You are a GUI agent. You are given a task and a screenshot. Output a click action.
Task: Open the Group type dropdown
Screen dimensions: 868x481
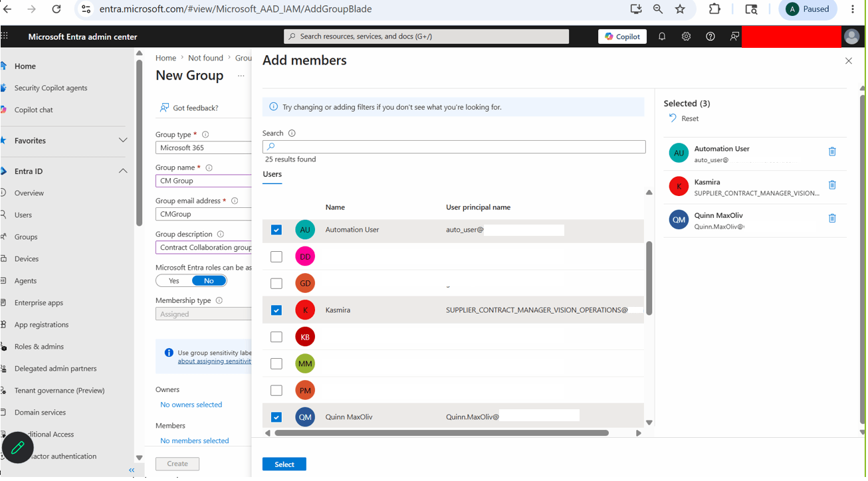[x=203, y=147]
